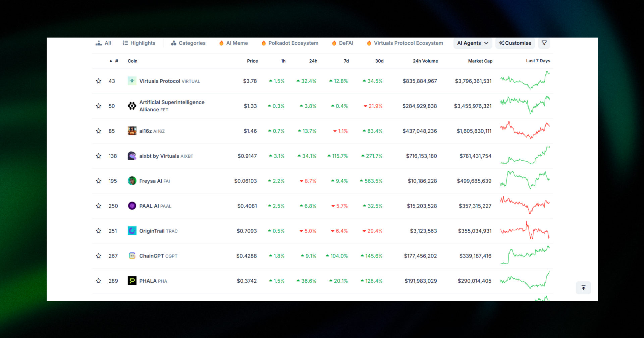The image size is (644, 338).
Task: Open the Customise options
Action: [x=515, y=43]
